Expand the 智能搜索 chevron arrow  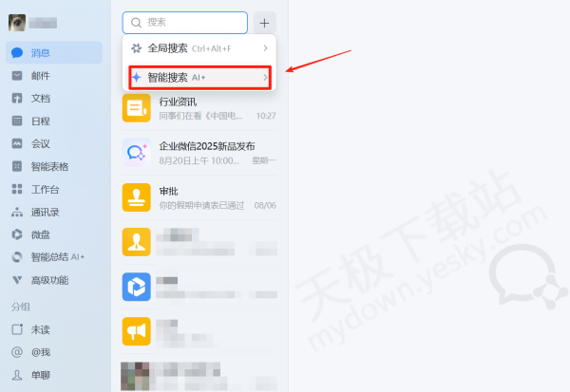pos(265,77)
